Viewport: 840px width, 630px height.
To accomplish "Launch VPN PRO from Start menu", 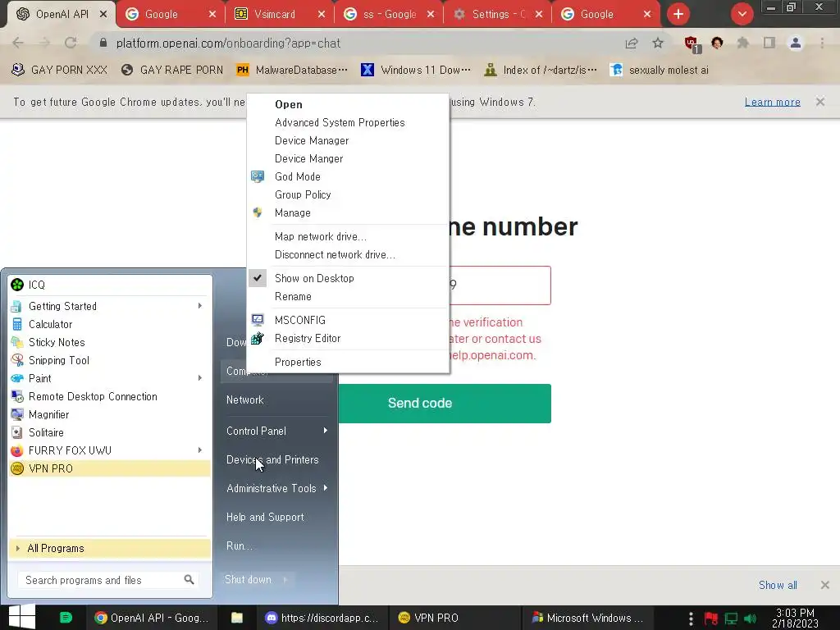I will tap(110, 468).
